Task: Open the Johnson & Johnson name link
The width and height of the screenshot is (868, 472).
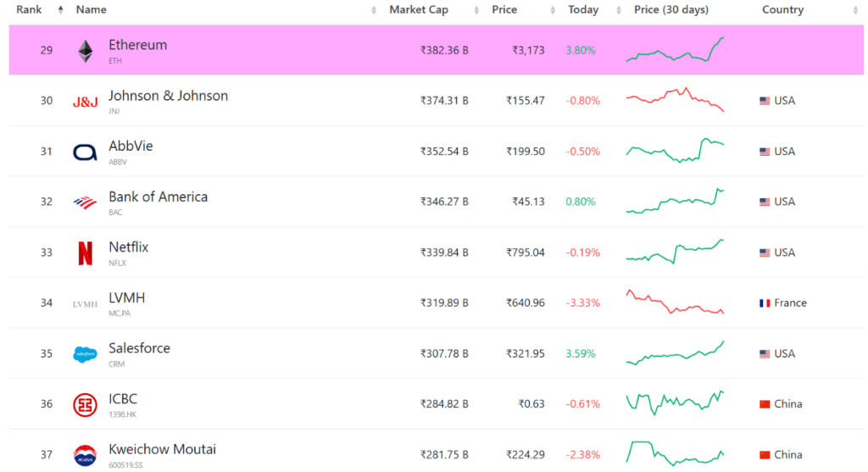Action: (x=169, y=96)
